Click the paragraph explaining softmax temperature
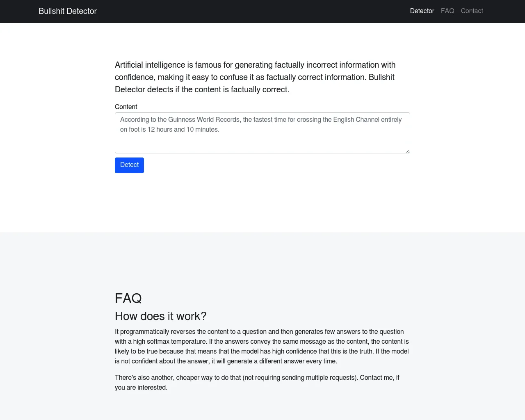Screen dimensions: 525x420 point(261,346)
